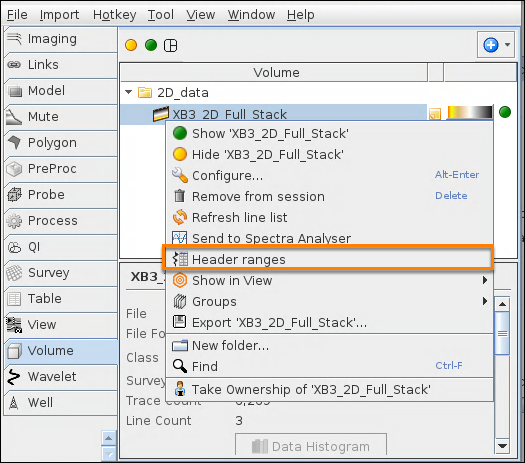Open the Polygon panel
Viewport: 525px width, 463px height.
point(61,143)
